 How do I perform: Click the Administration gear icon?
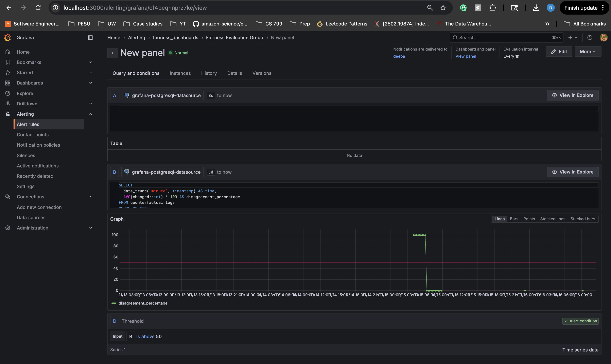tap(8, 228)
